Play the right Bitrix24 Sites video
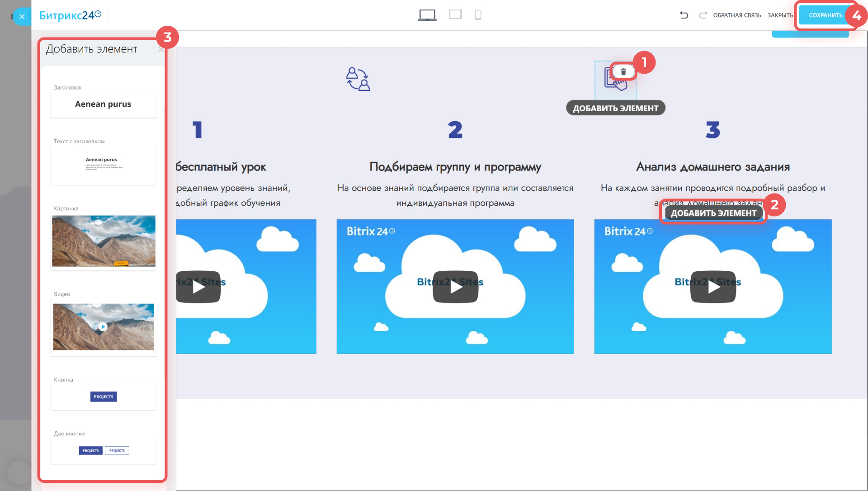Screen dimensions: 868x491 coord(713,287)
